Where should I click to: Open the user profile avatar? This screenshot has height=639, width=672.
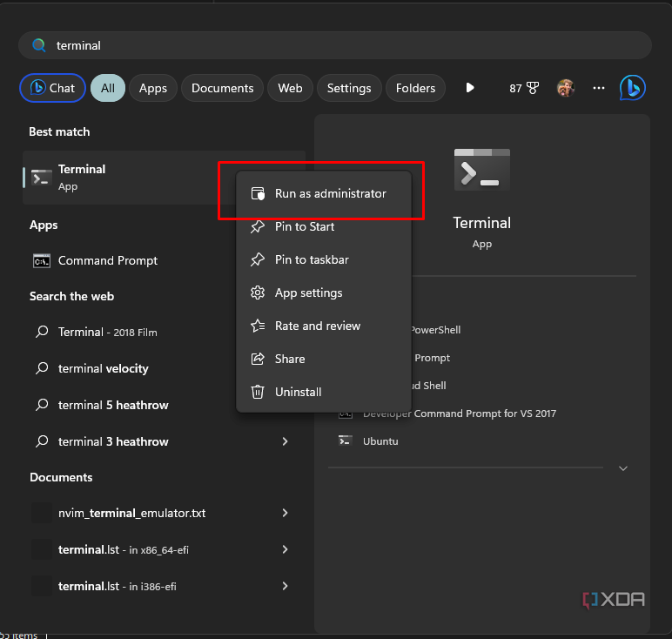pyautogui.click(x=566, y=88)
